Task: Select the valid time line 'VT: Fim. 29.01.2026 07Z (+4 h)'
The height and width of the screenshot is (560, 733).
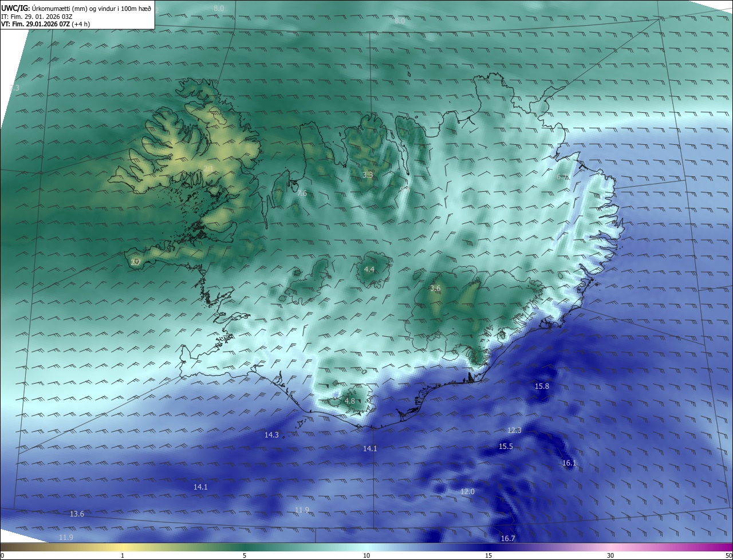Action: (46, 24)
